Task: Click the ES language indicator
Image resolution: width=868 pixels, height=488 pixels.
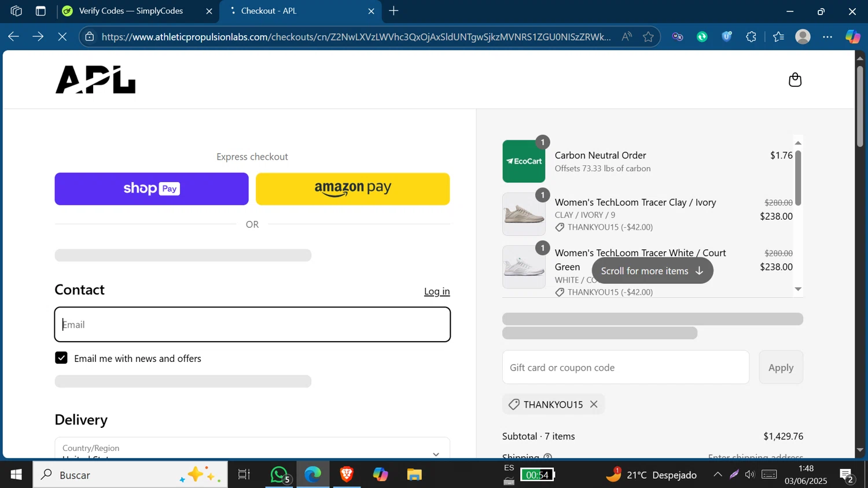Action: pos(509,468)
